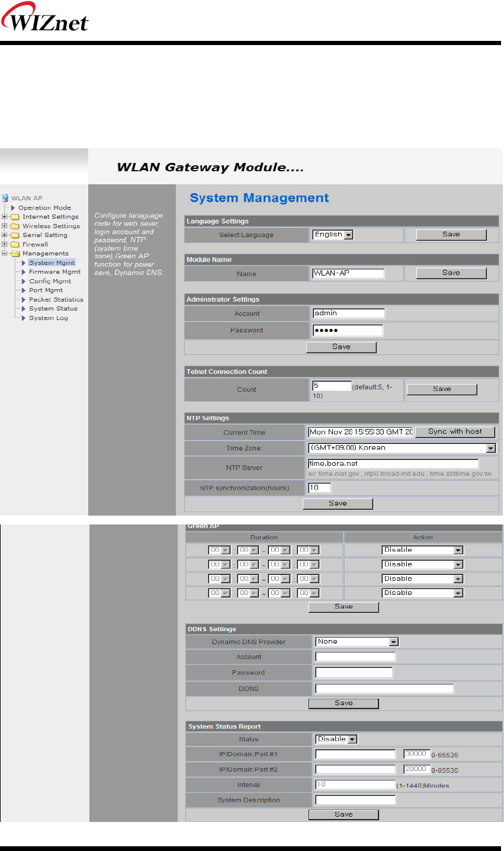The height and width of the screenshot is (851, 504).
Task: Click NTP synchronization hours field
Action: (319, 488)
